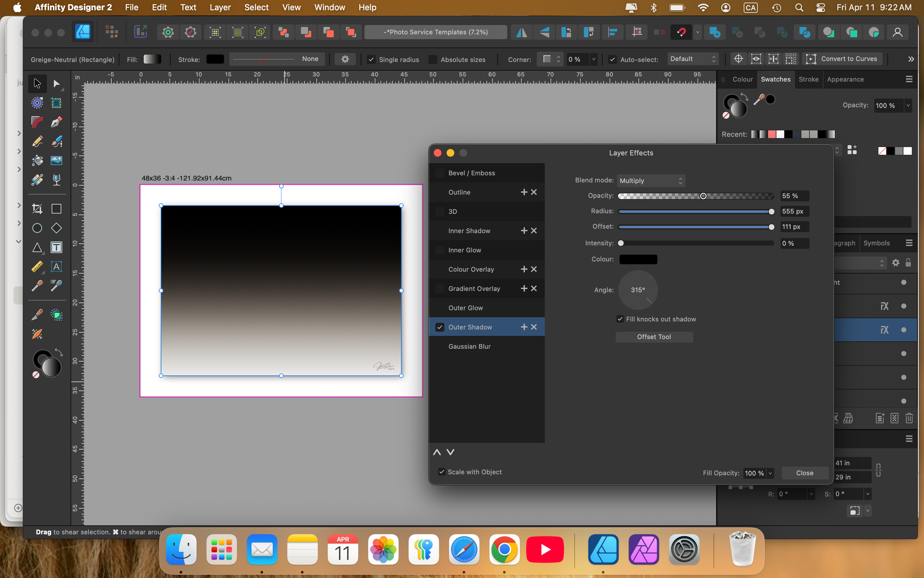The image size is (924, 578).
Task: Select the Pencil tool
Action: 37,141
